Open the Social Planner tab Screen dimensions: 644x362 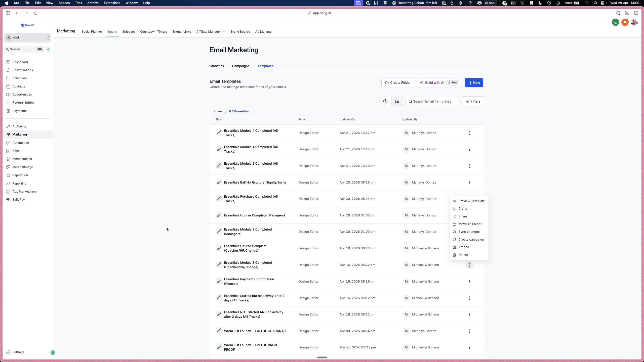point(92,32)
